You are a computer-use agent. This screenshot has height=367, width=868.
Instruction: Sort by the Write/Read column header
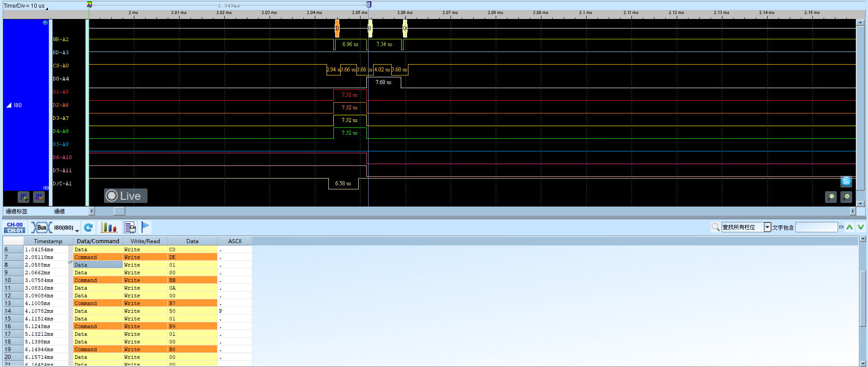point(145,241)
